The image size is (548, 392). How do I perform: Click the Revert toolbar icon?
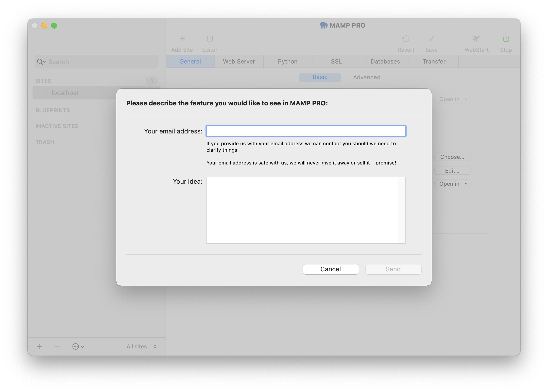pos(406,39)
